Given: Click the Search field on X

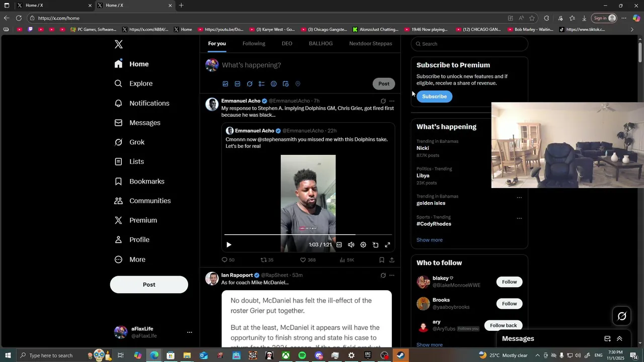Looking at the screenshot, I should click(x=469, y=44).
